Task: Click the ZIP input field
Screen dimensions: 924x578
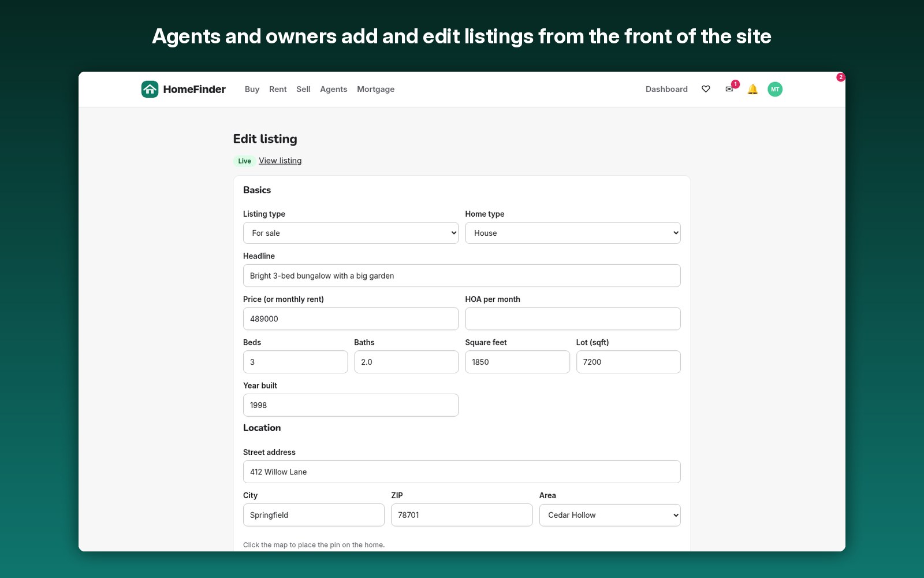Action: [462, 515]
